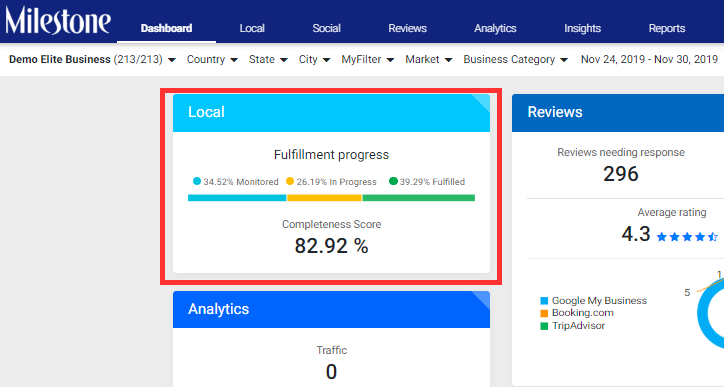The width and height of the screenshot is (724, 387).
Task: Expand the State filter dropdown
Action: click(x=268, y=60)
